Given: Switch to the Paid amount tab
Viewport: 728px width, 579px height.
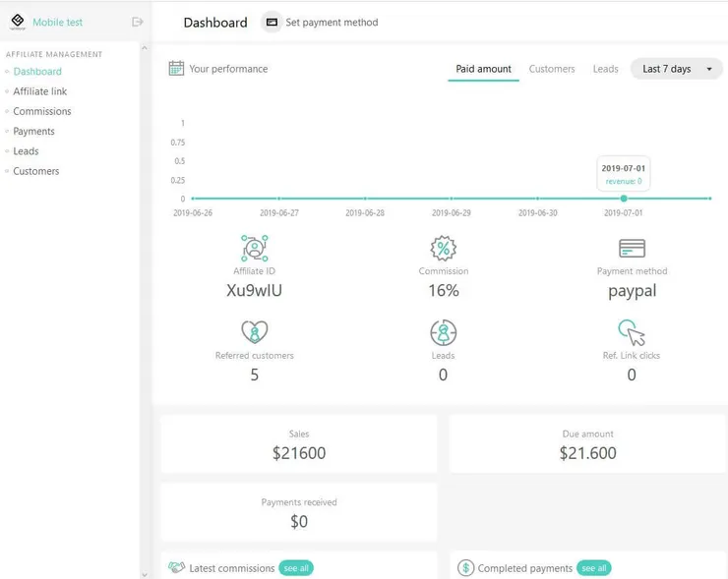Looking at the screenshot, I should pos(483,69).
